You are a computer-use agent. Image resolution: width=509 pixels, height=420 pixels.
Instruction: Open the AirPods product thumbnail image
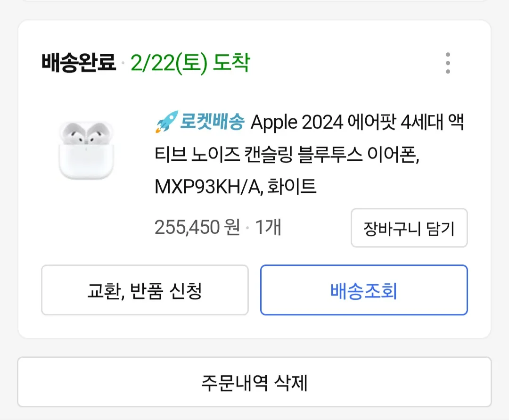[86, 150]
